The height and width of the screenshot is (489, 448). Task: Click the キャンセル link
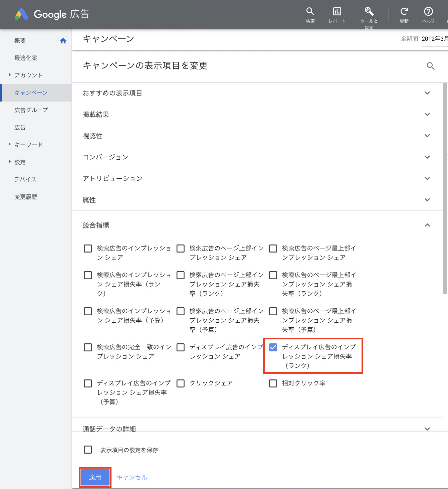(132, 477)
